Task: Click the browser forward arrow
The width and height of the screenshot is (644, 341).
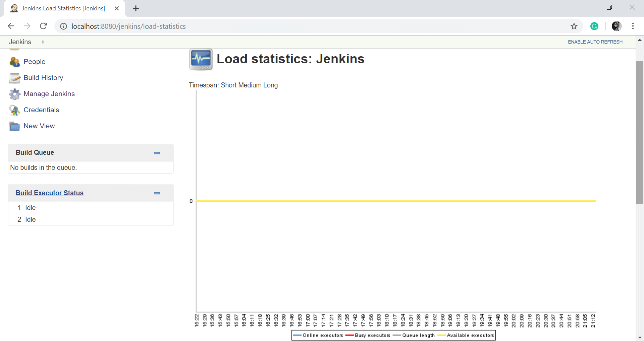Action: 27,26
